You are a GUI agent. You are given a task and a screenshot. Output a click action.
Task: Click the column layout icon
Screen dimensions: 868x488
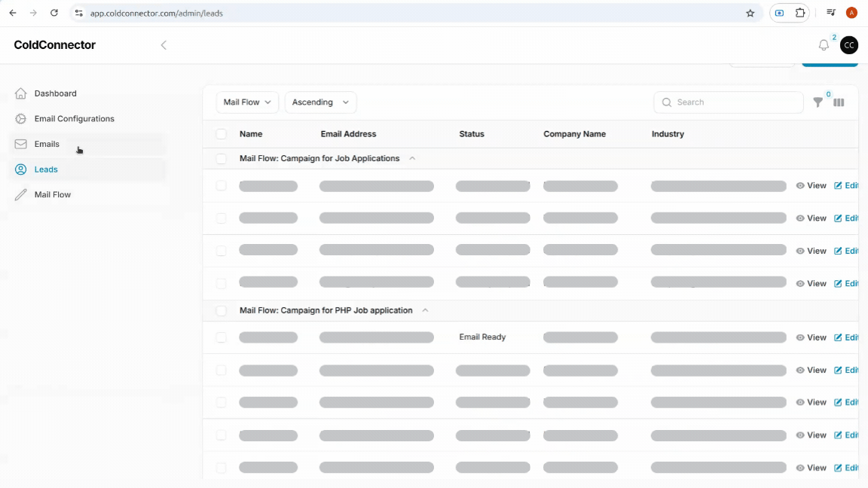pyautogui.click(x=839, y=102)
